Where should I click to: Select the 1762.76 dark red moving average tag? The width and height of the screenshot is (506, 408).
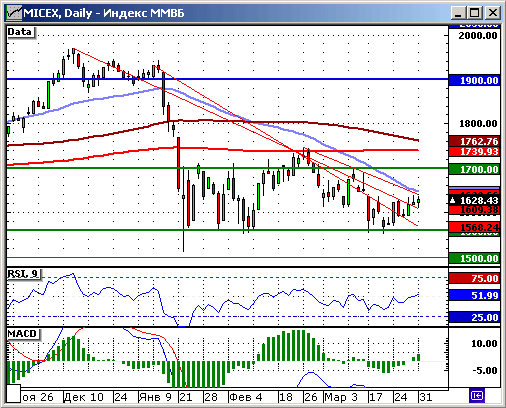pyautogui.click(x=474, y=141)
